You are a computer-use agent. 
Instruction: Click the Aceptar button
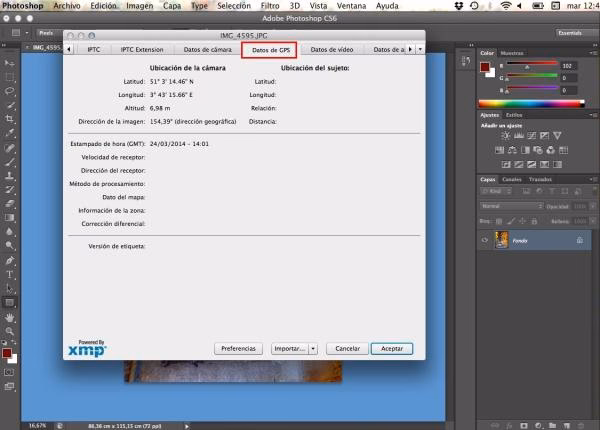(391, 349)
